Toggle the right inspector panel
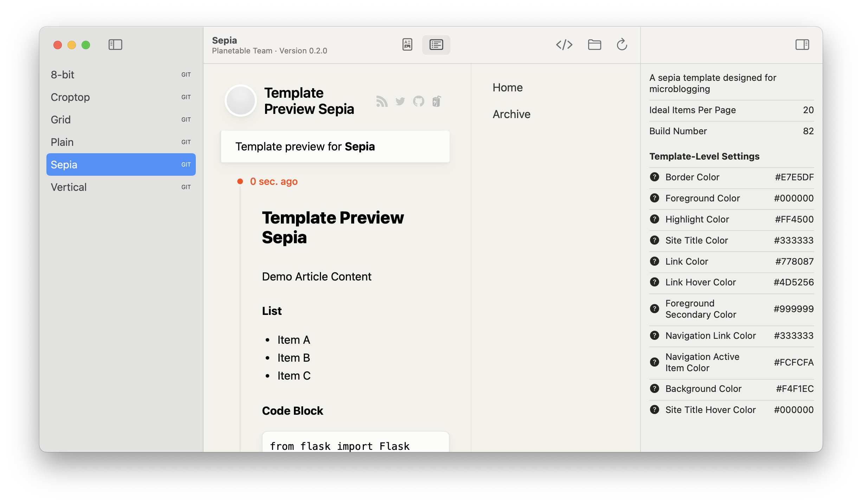Image resolution: width=862 pixels, height=504 pixels. pos(802,45)
